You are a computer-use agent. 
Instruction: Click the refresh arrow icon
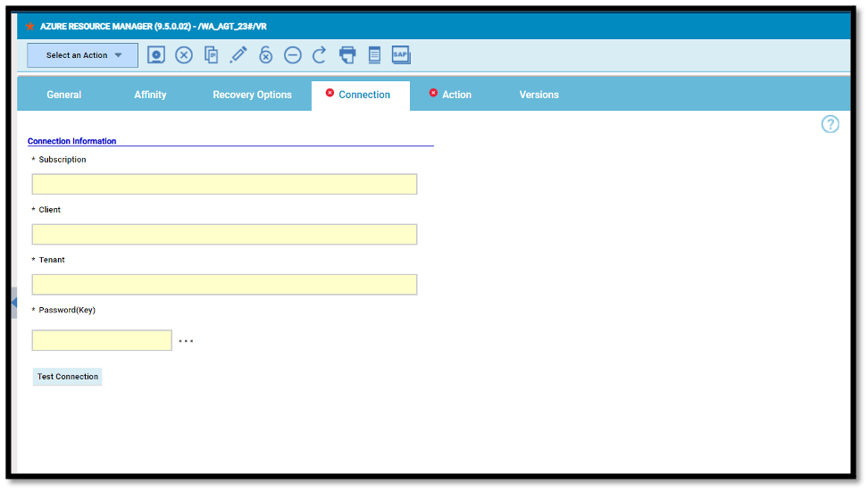click(320, 55)
